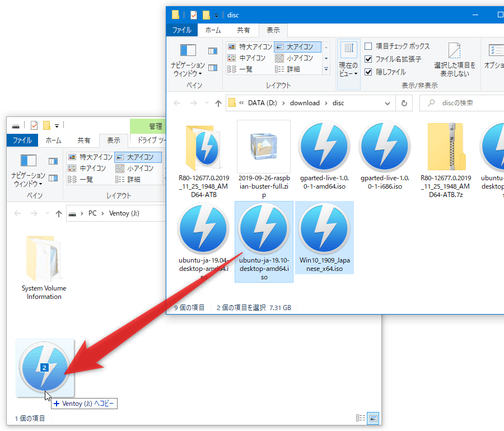Click the details pane icon in disc window
The height and width of the screenshot is (431, 504).
point(212,68)
